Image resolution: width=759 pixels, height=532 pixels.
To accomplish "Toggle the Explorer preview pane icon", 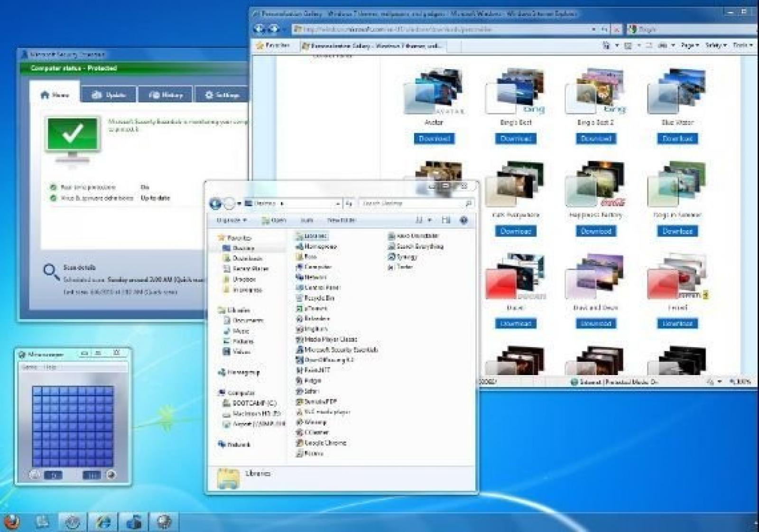I will 445,220.
